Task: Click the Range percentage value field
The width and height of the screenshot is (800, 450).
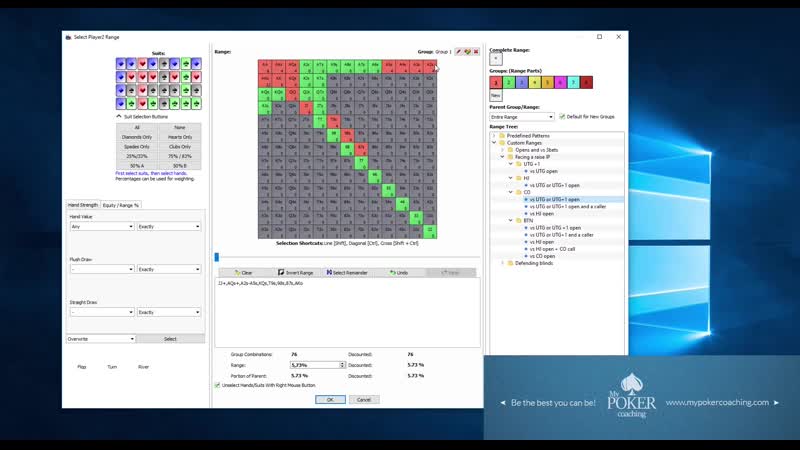Action: click(315, 365)
